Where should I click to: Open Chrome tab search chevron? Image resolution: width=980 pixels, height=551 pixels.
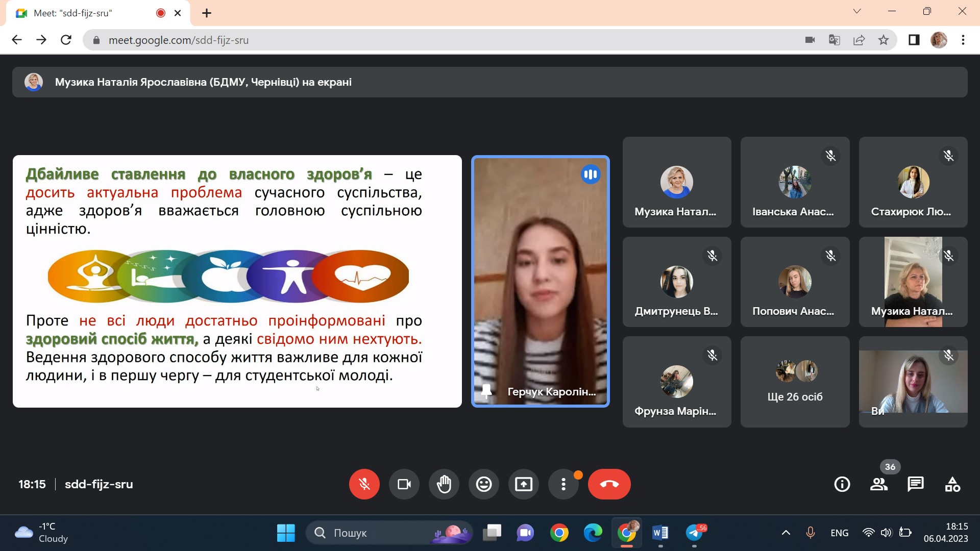[857, 11]
